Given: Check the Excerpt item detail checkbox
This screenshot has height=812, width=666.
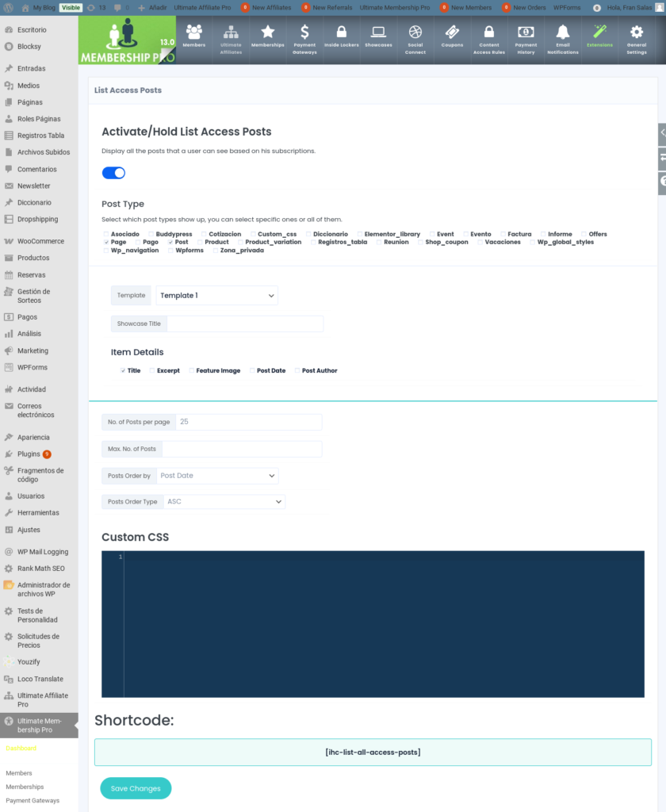Looking at the screenshot, I should pyautogui.click(x=152, y=371).
